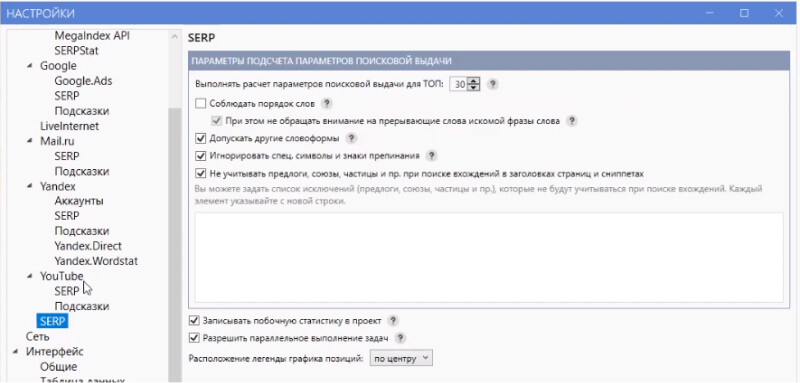Uncheck Игнорировать спец. символы и знаки препинания

201,156
